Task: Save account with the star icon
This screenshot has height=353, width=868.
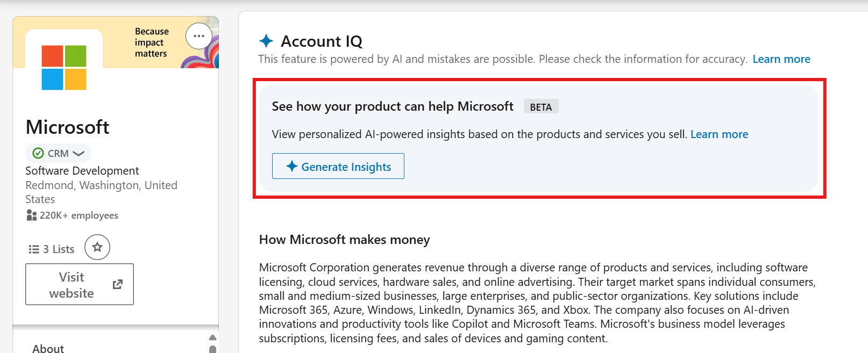Action: pos(97,247)
